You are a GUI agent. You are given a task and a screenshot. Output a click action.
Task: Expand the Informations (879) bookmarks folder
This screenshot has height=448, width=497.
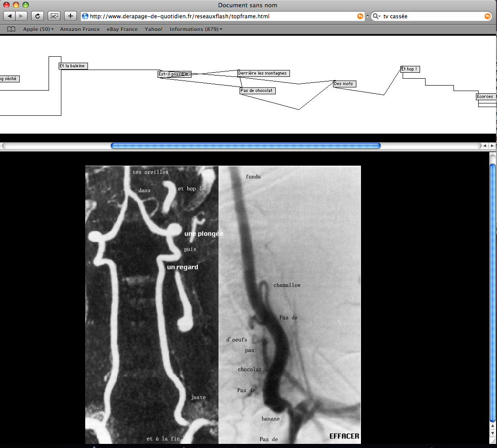(x=196, y=29)
